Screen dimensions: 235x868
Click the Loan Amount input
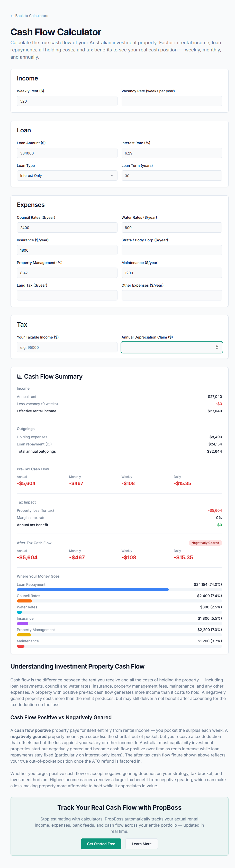(67, 153)
